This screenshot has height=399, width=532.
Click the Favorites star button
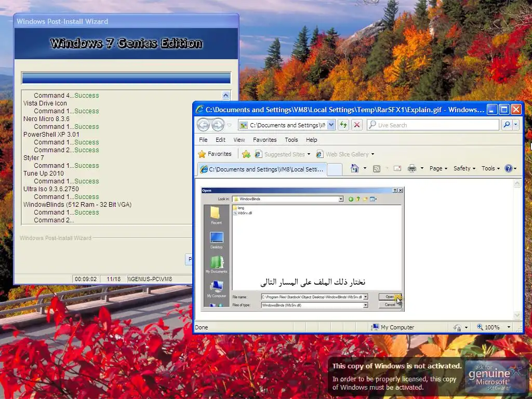click(x=215, y=154)
